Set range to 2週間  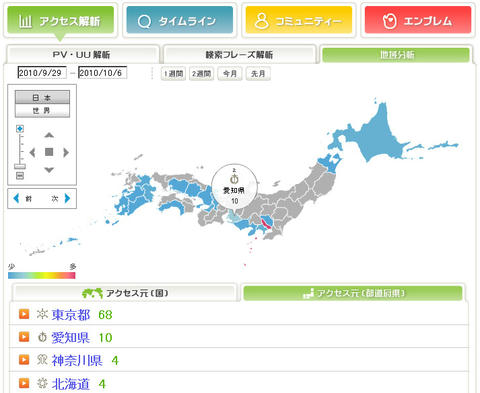[202, 74]
